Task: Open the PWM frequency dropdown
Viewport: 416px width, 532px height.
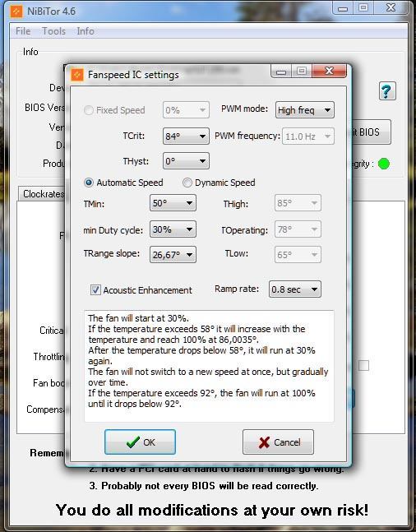Action: 308,136
